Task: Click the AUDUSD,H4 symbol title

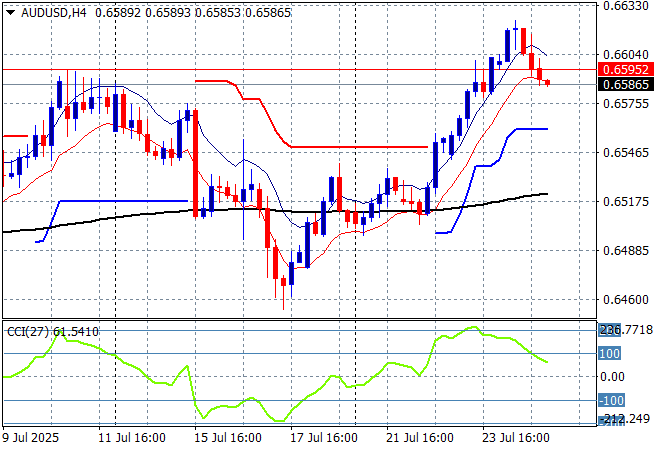Action: pyautogui.click(x=53, y=13)
